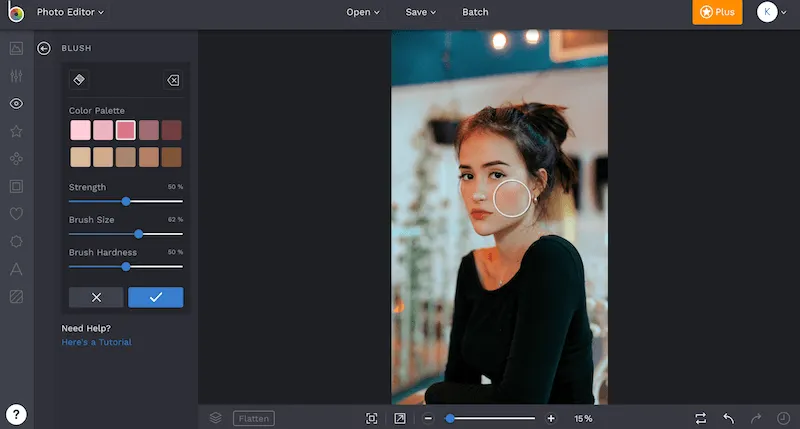Select the erase mode icon

tap(172, 80)
